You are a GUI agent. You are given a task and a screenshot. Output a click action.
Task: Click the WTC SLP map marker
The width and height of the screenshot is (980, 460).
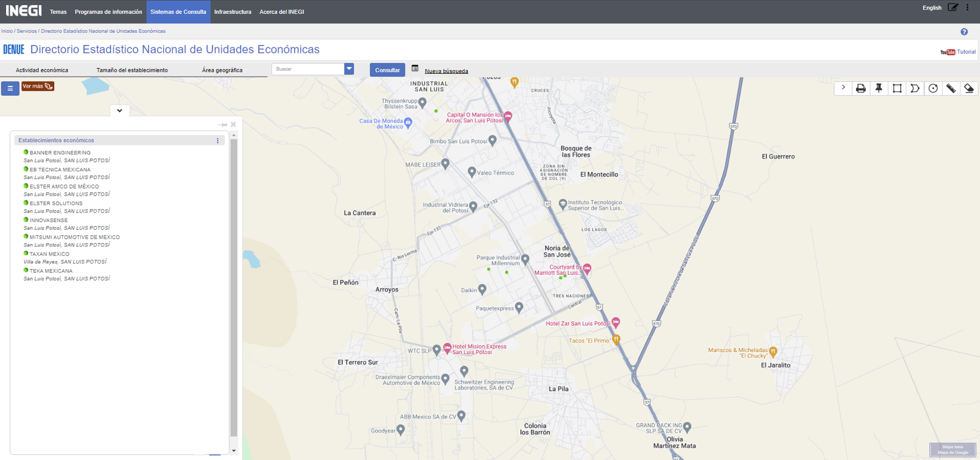tap(437, 350)
